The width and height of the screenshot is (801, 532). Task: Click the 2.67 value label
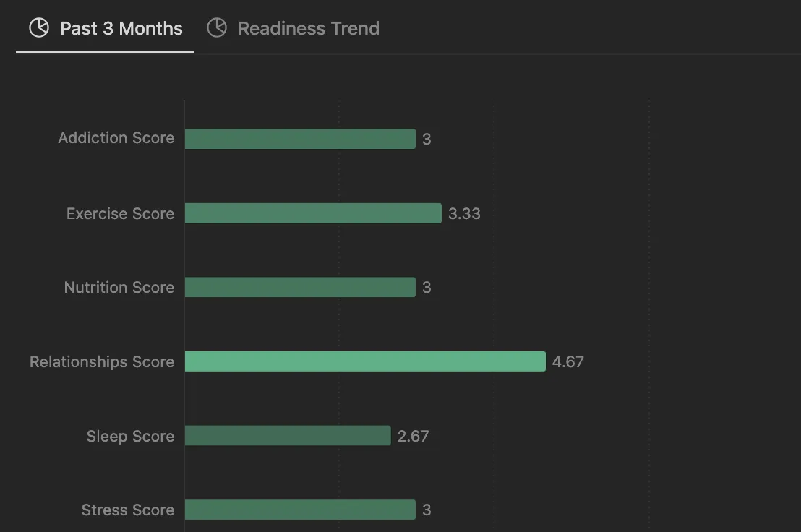point(414,436)
